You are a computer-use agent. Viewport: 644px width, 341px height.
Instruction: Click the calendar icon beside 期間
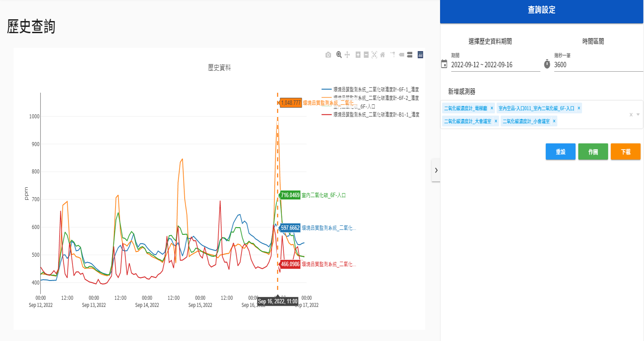(x=444, y=64)
